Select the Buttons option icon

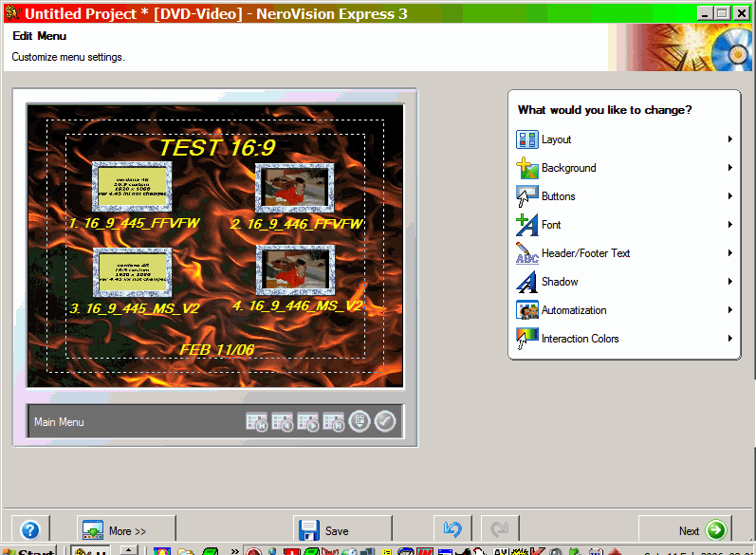[526, 196]
